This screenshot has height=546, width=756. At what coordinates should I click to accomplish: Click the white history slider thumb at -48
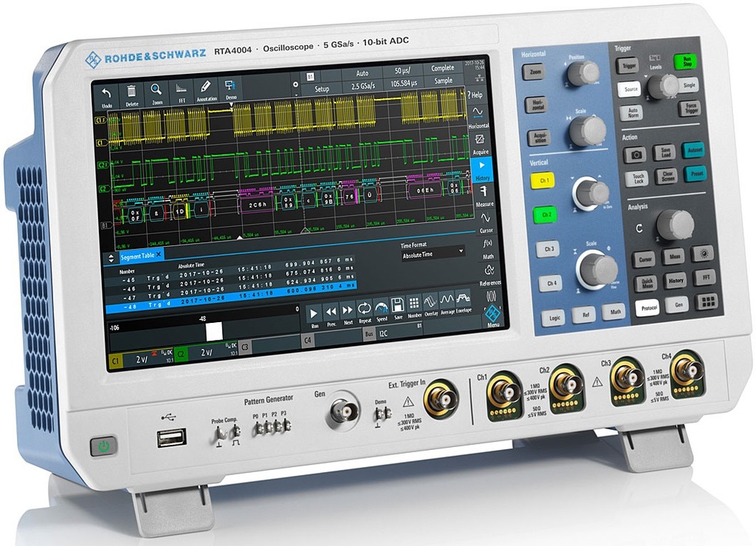coord(213,332)
